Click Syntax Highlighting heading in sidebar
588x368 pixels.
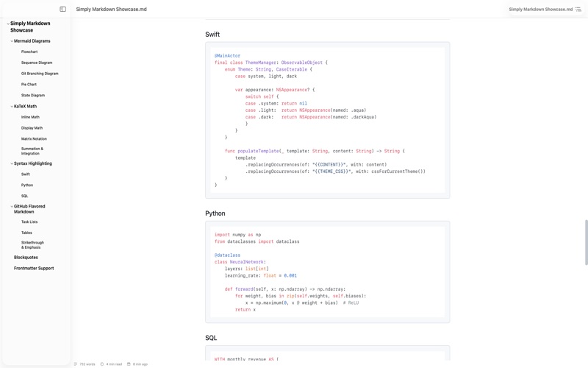click(33, 163)
